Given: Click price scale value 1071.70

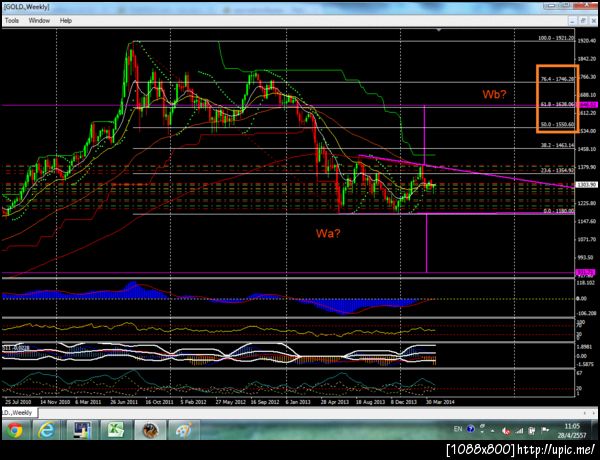Looking at the screenshot, I should point(587,240).
